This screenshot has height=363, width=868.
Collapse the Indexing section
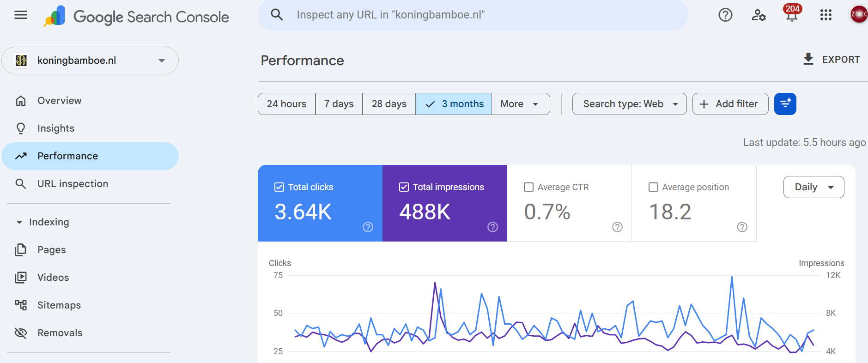click(19, 222)
